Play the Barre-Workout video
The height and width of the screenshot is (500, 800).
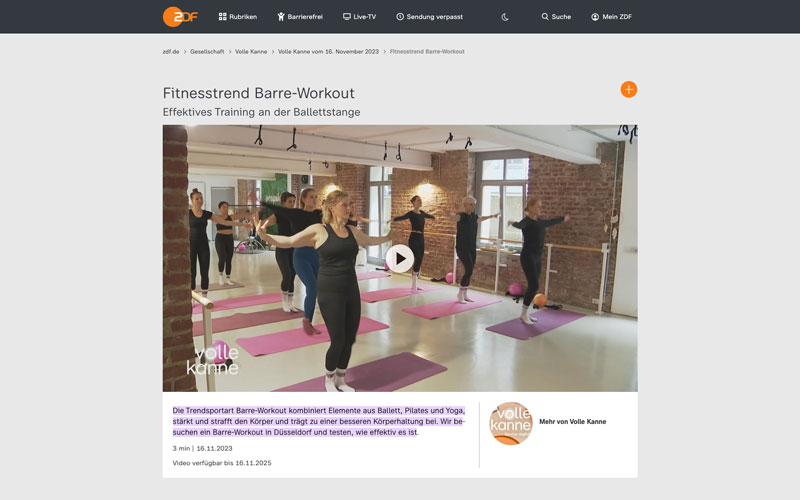tap(400, 258)
